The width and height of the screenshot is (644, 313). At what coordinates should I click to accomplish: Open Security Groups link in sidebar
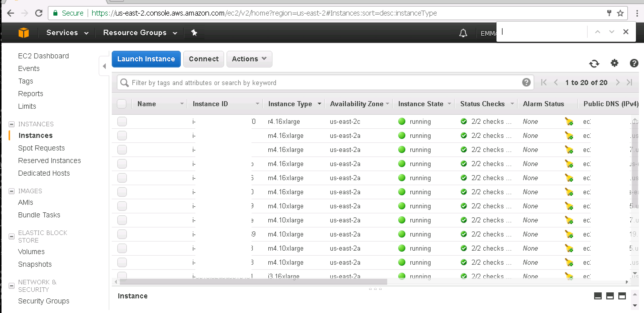pyautogui.click(x=44, y=301)
